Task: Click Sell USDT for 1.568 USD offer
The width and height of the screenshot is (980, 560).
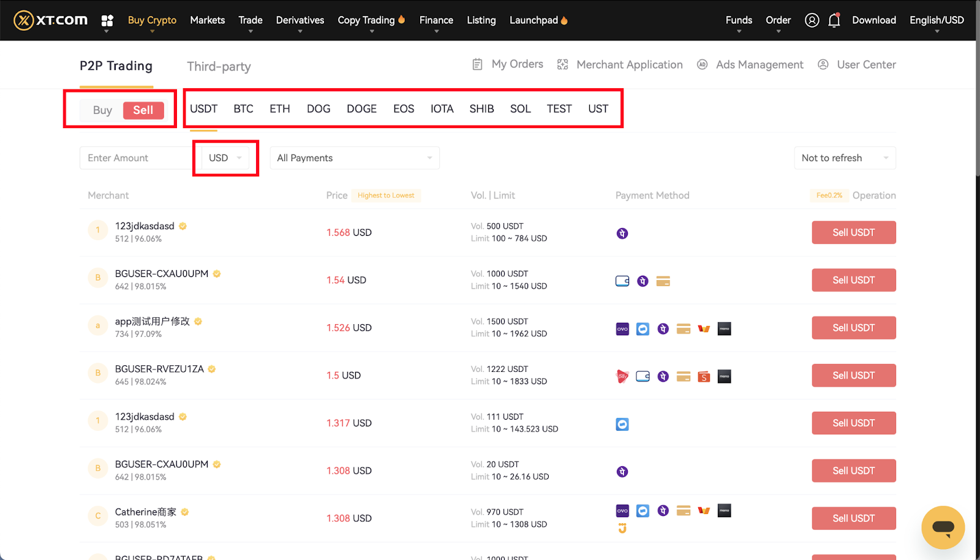Action: pyautogui.click(x=853, y=233)
